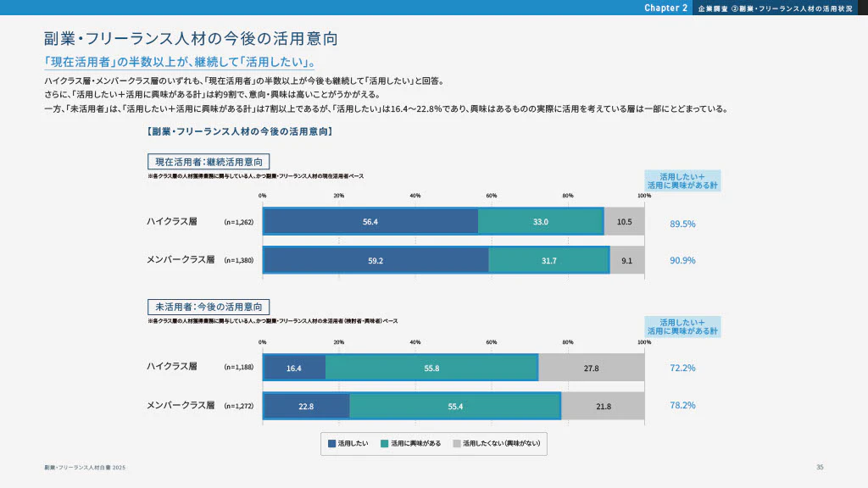Image resolution: width=868 pixels, height=488 pixels.
Task: Click the page title 副業・フリーランス人材の今後の活用意向
Action: pos(191,38)
